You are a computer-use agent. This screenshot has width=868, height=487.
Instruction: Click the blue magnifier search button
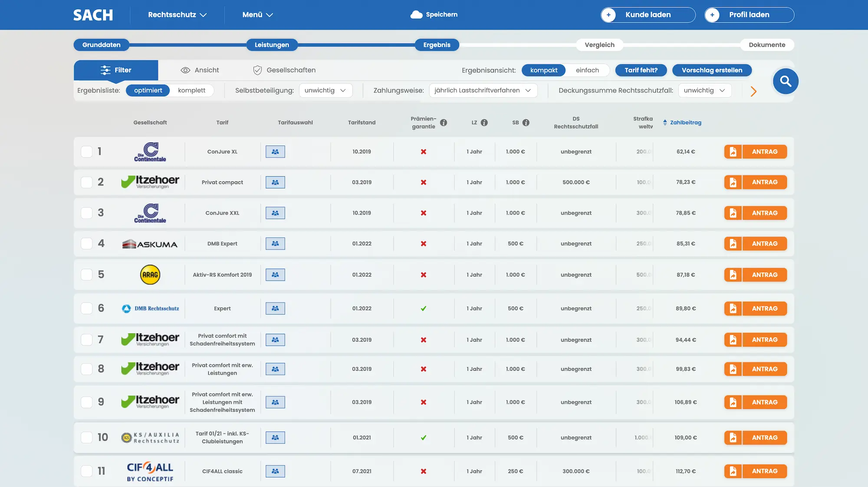(785, 81)
